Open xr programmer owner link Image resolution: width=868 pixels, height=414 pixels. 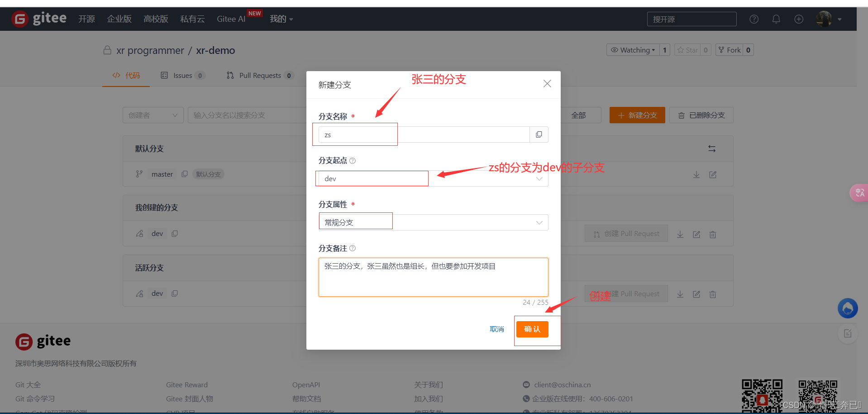click(x=150, y=50)
